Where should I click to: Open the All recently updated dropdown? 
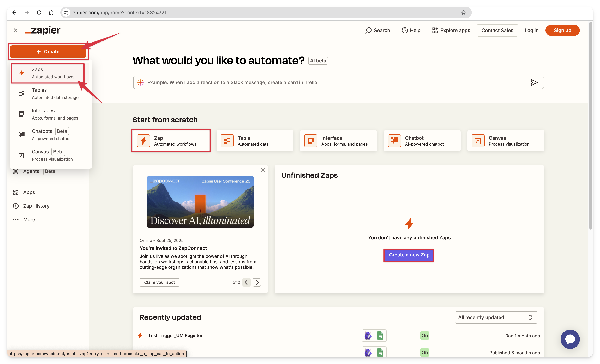point(496,317)
